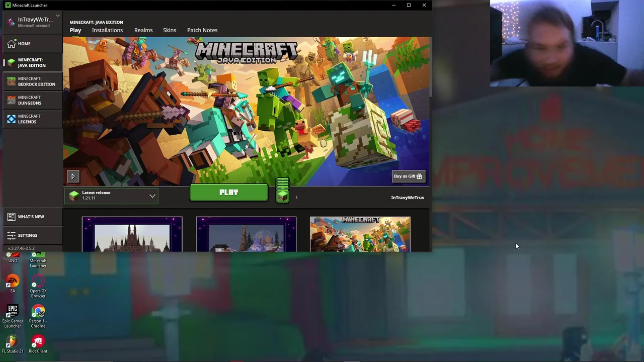Click the green PLAY button
This screenshot has height=362, width=644.
tap(229, 193)
